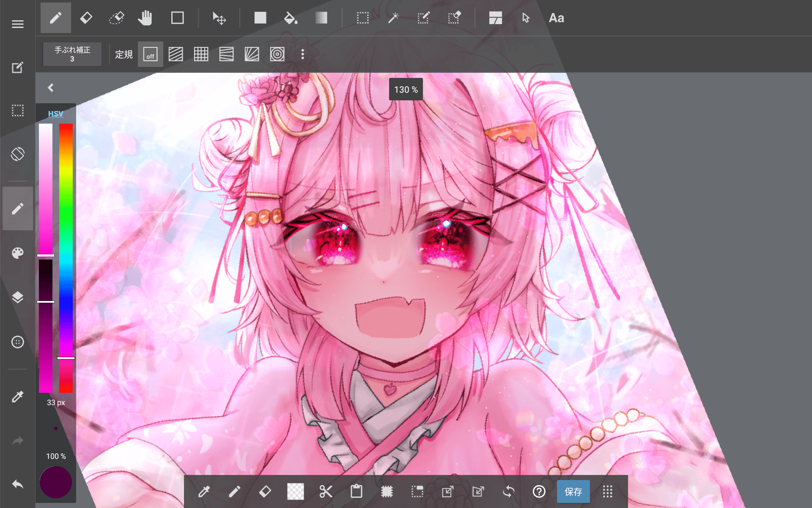Select the Selection Eraser tool
This screenshot has height=508, width=812.
[454, 18]
